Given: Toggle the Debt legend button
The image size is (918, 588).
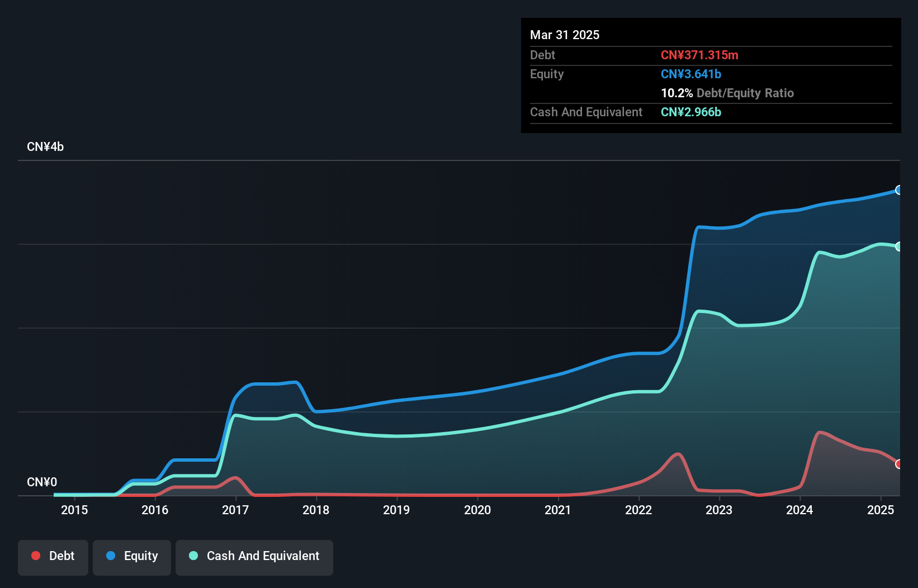Looking at the screenshot, I should coord(53,557).
